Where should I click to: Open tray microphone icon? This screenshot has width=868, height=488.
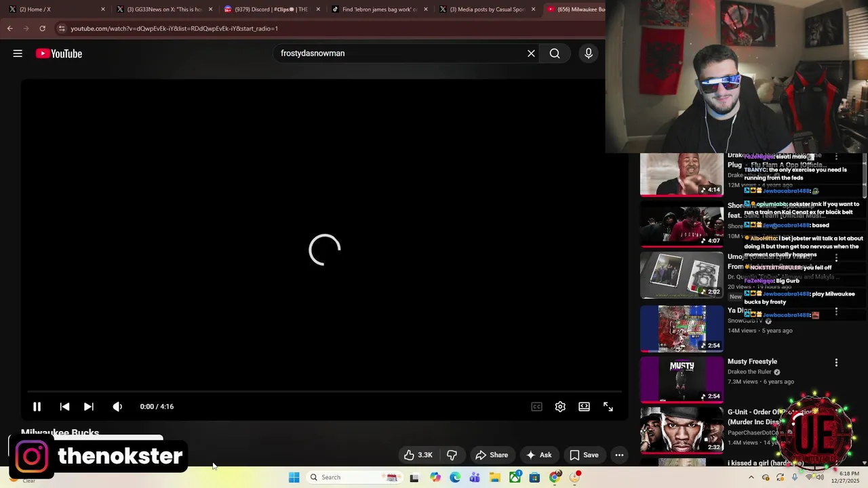click(795, 477)
